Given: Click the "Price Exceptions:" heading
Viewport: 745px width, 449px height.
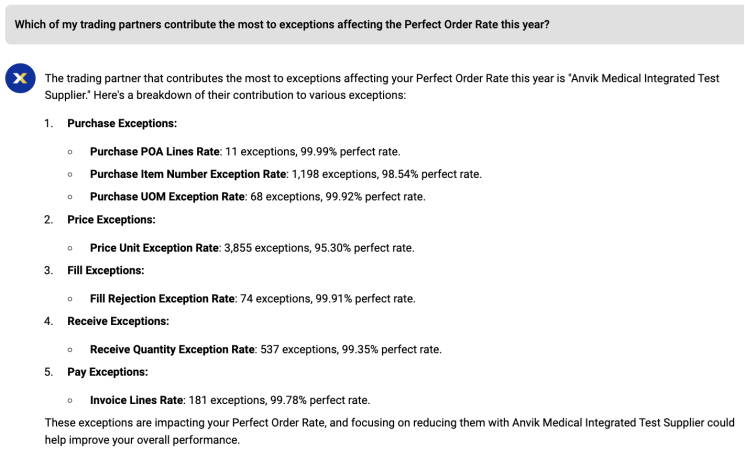Looking at the screenshot, I should (109, 219).
